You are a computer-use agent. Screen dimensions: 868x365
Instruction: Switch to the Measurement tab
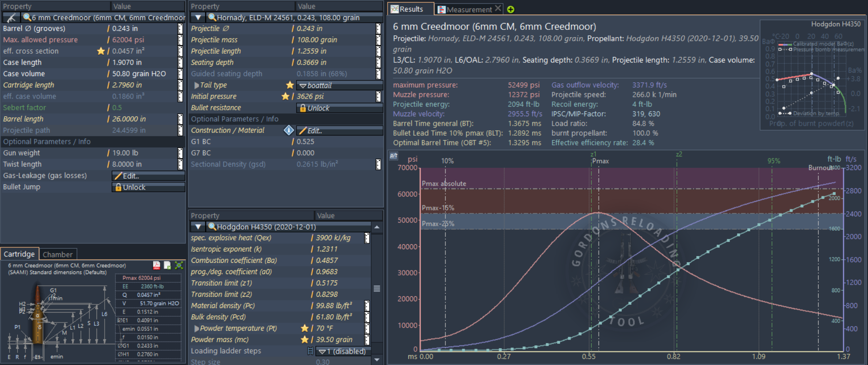[469, 9]
